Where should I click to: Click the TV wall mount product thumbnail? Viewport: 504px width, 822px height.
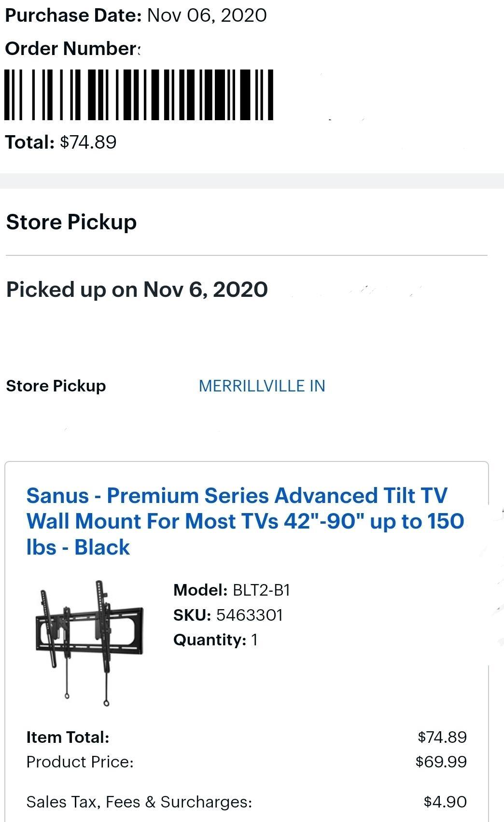coord(89,642)
